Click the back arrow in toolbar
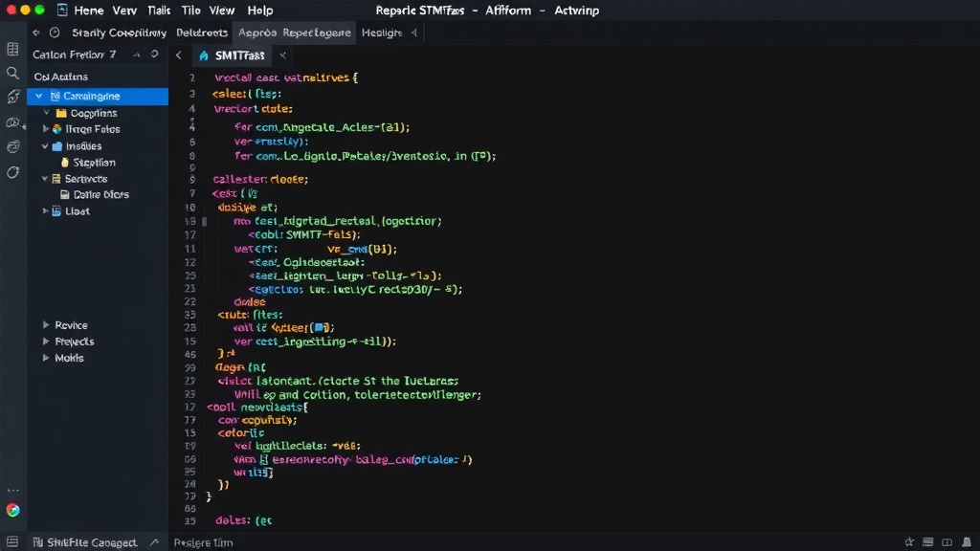The image size is (980, 551). [x=36, y=33]
